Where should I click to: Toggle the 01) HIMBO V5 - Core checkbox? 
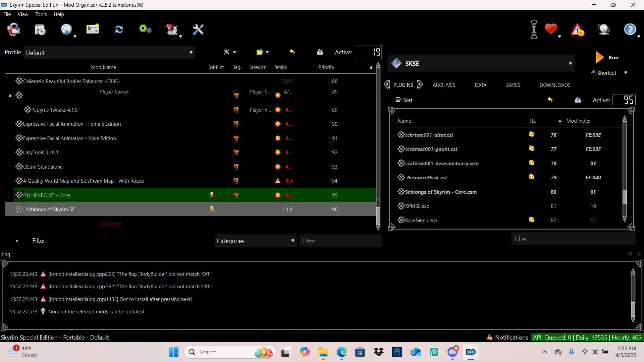tap(19, 195)
